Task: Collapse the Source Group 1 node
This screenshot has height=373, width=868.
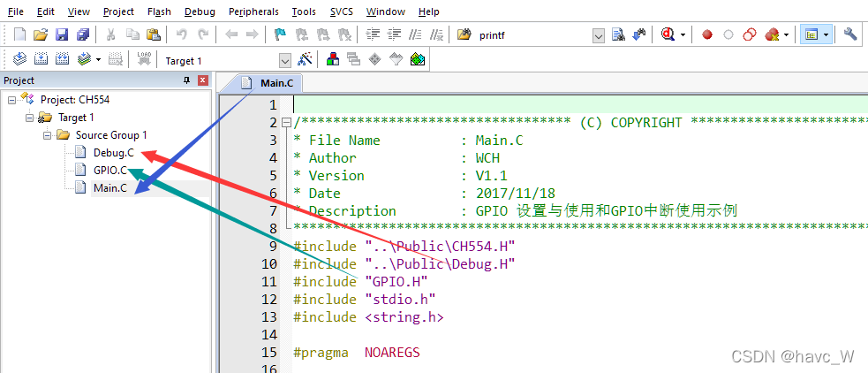Action: click(x=47, y=135)
